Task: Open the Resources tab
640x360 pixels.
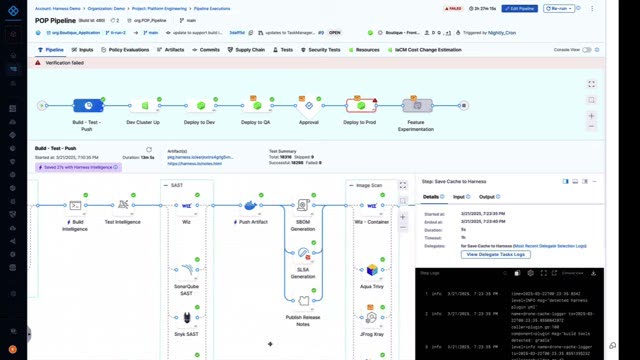Action: (x=364, y=50)
